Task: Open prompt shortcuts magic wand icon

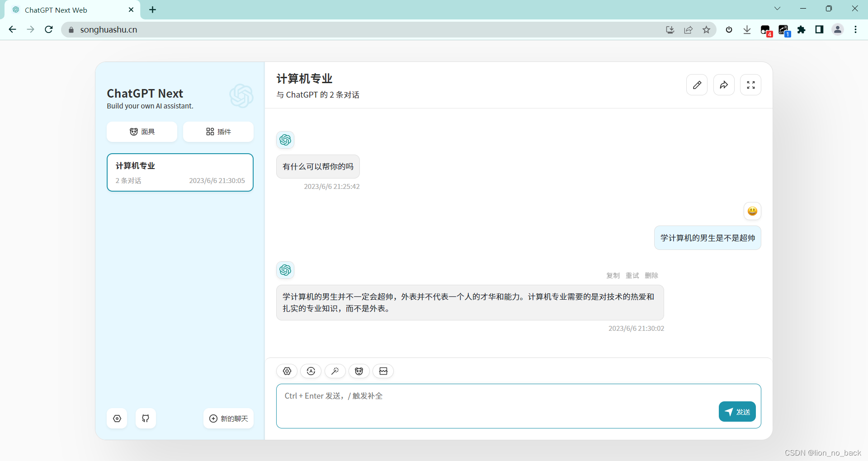Action: (x=335, y=371)
